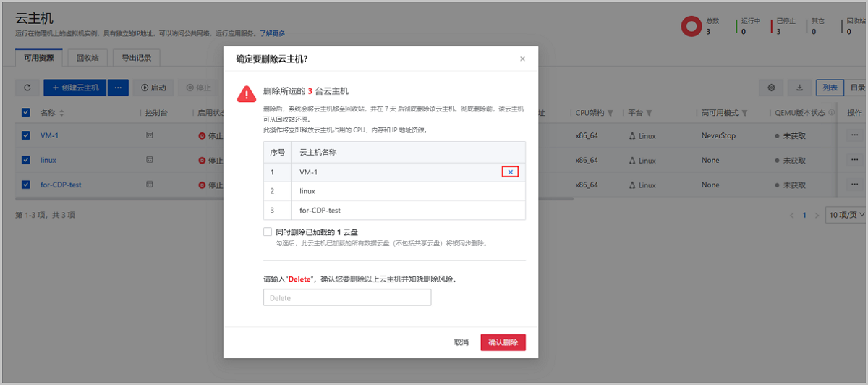Screen dimensions: 868x385
Task: Switch to the 导出记录 tab
Action: [x=137, y=58]
